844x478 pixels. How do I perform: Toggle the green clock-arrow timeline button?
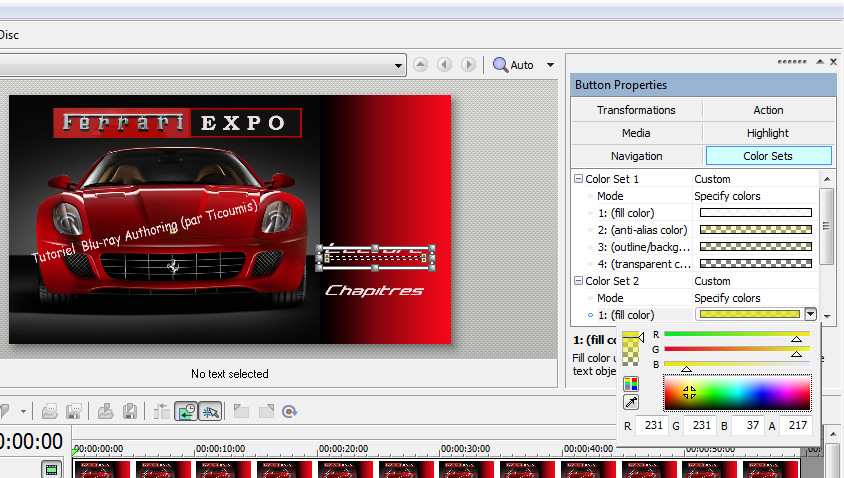pos(186,412)
